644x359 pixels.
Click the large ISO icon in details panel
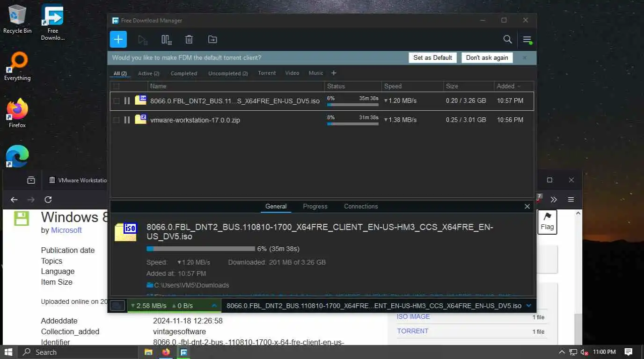125,232
